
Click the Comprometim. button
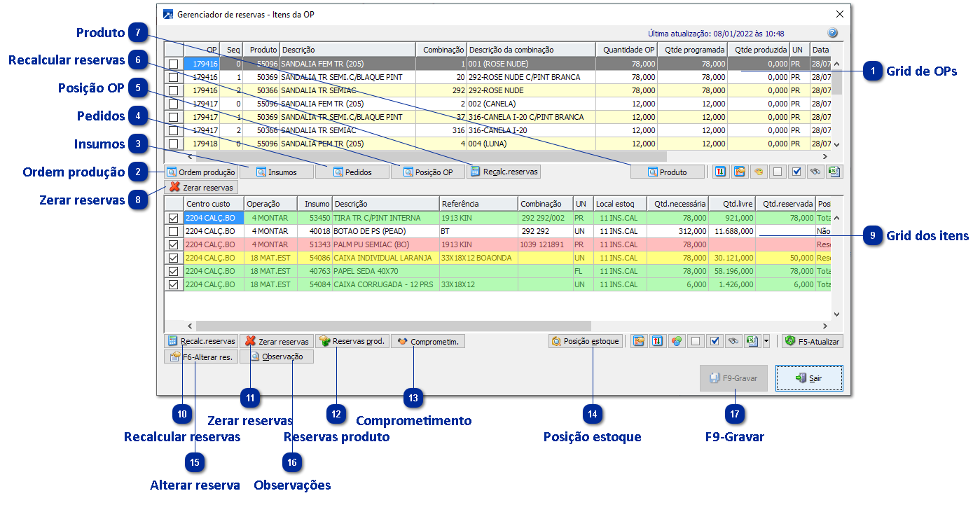(x=428, y=342)
